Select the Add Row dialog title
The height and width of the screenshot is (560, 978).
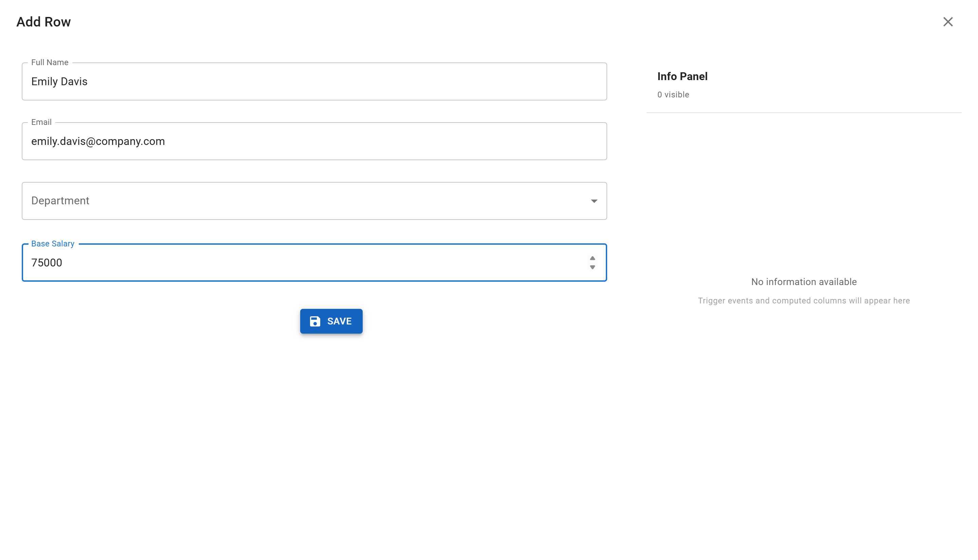tap(43, 22)
